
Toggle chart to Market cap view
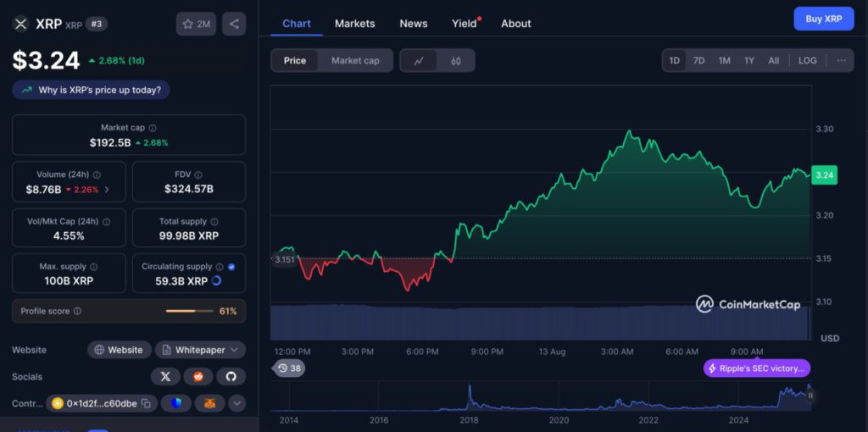point(355,60)
